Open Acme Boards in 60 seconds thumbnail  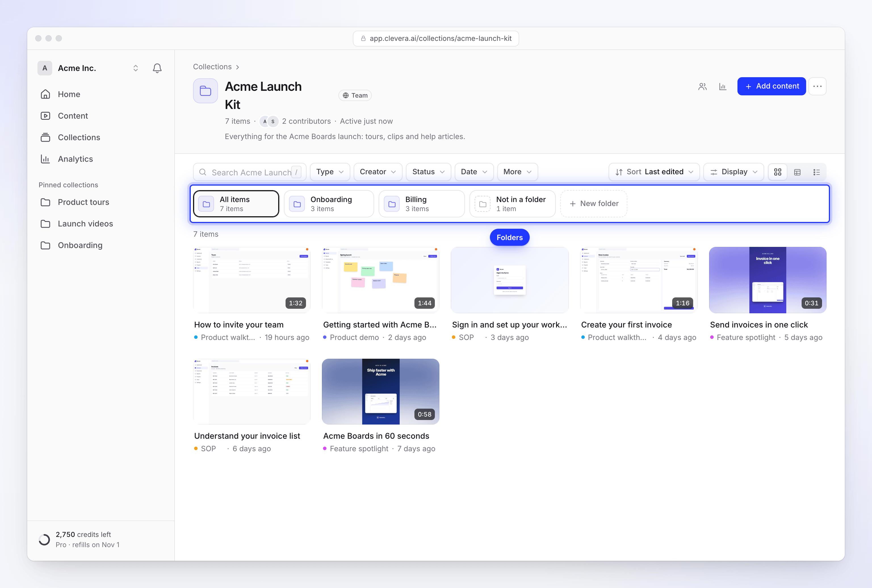[380, 392]
